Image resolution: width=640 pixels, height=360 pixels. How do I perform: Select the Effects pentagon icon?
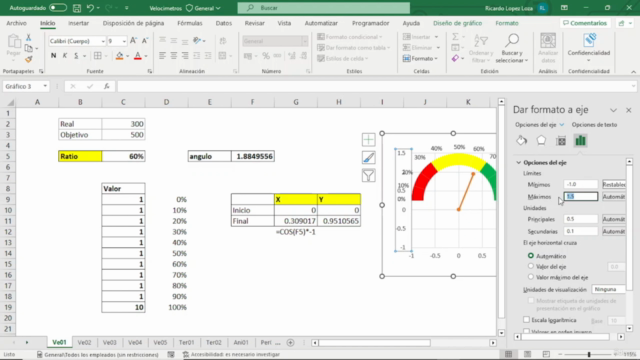click(x=541, y=140)
